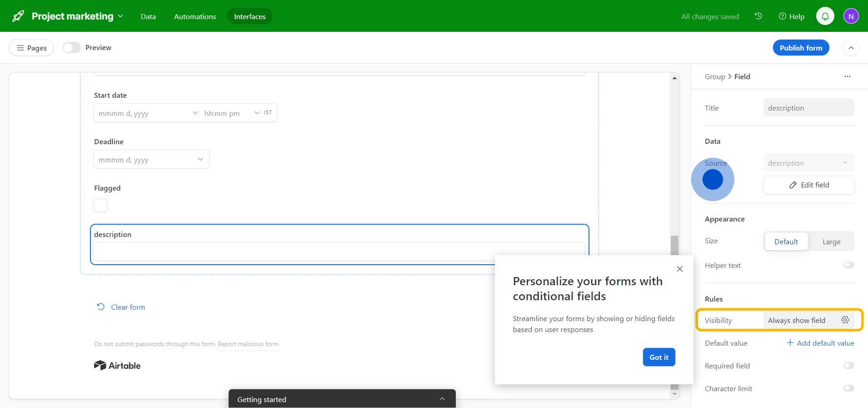
Task: Click the three-dot menu in Field panel
Action: click(847, 76)
